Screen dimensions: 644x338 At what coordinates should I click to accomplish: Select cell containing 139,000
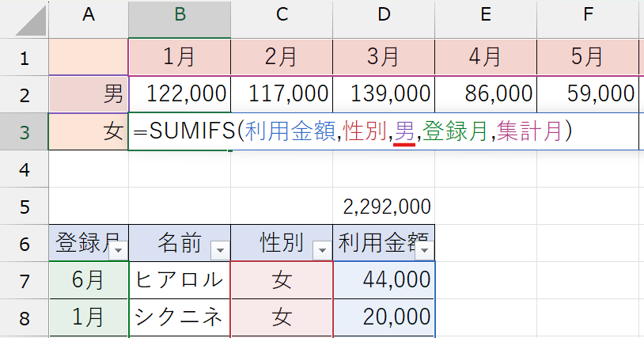pyautogui.click(x=384, y=94)
